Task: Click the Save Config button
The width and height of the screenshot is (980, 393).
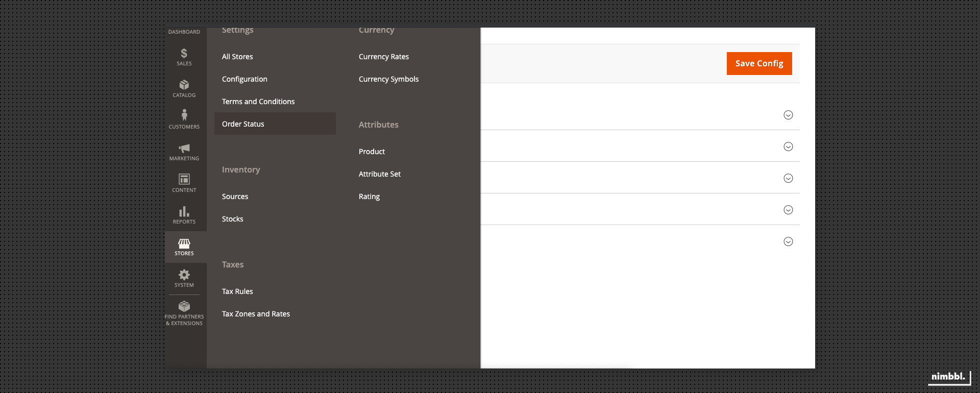Action: (759, 63)
